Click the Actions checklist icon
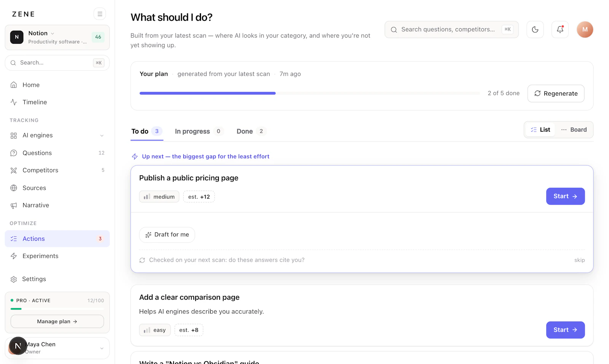The height and width of the screenshot is (364, 609). [14, 239]
